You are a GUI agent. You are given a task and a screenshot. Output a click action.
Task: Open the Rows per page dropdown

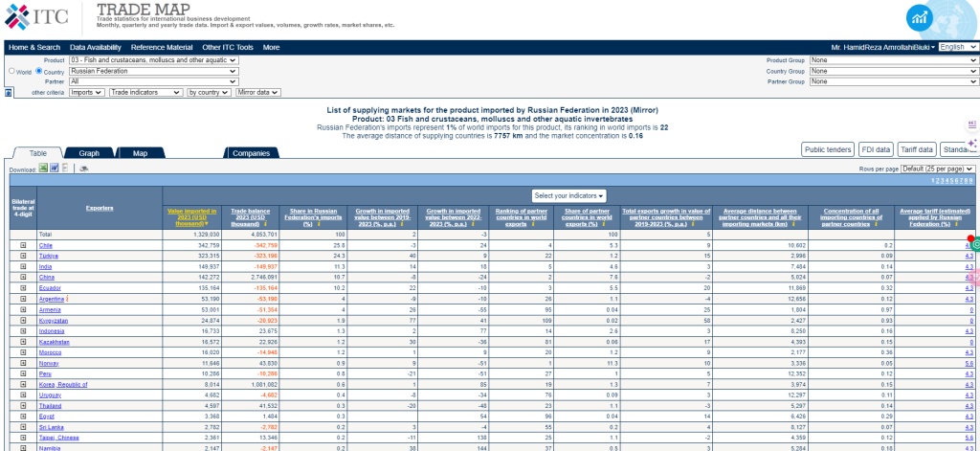(x=938, y=169)
